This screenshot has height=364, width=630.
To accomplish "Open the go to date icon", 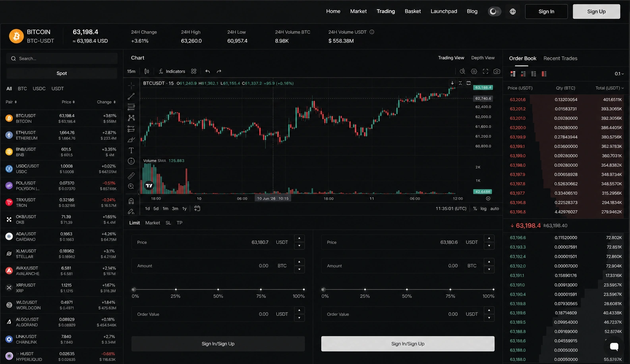I will [197, 208].
